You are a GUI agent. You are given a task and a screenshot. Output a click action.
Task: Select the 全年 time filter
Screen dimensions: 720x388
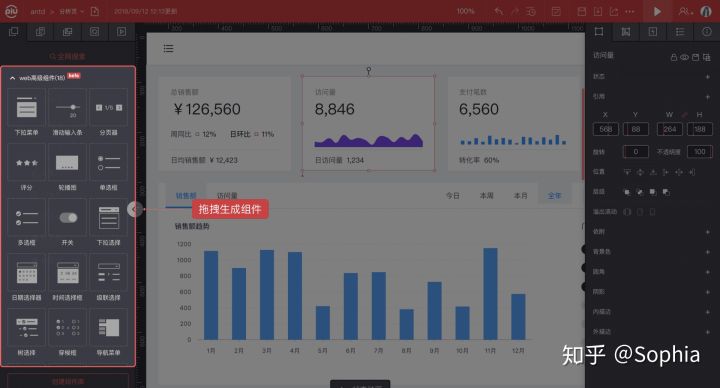coord(555,196)
